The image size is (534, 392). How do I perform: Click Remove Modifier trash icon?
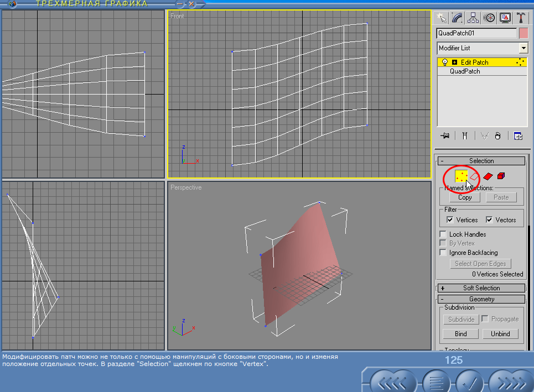[497, 136]
